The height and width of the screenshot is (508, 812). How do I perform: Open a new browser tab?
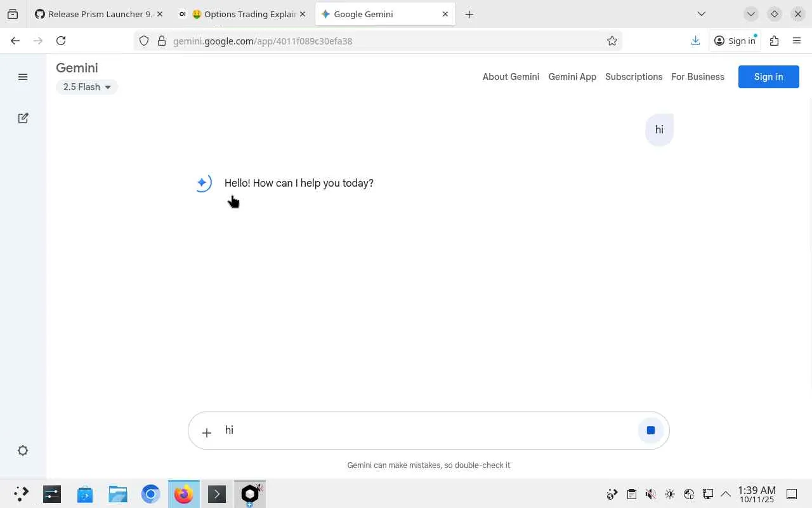pyautogui.click(x=469, y=14)
